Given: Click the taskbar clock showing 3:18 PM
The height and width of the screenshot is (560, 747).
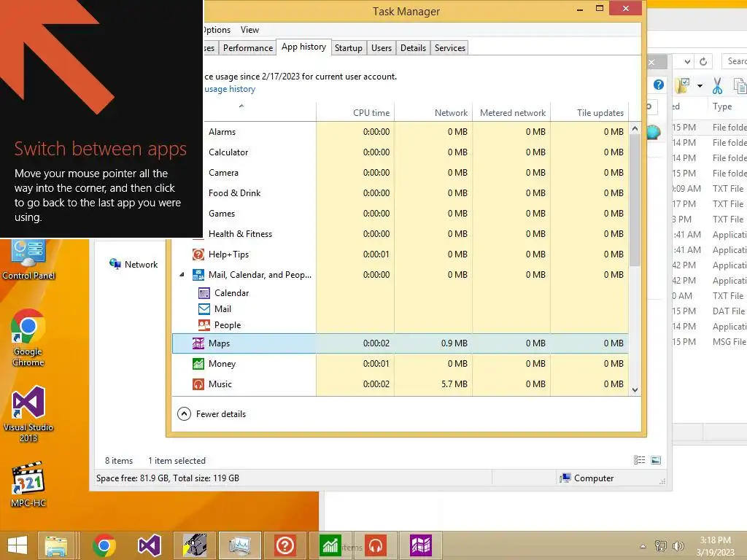Looking at the screenshot, I should click(715, 546).
